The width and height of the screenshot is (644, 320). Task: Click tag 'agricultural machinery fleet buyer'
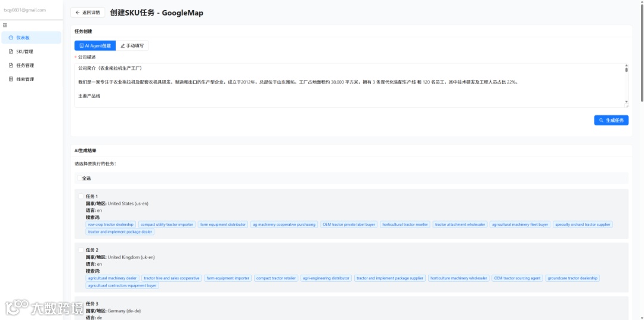(520, 224)
